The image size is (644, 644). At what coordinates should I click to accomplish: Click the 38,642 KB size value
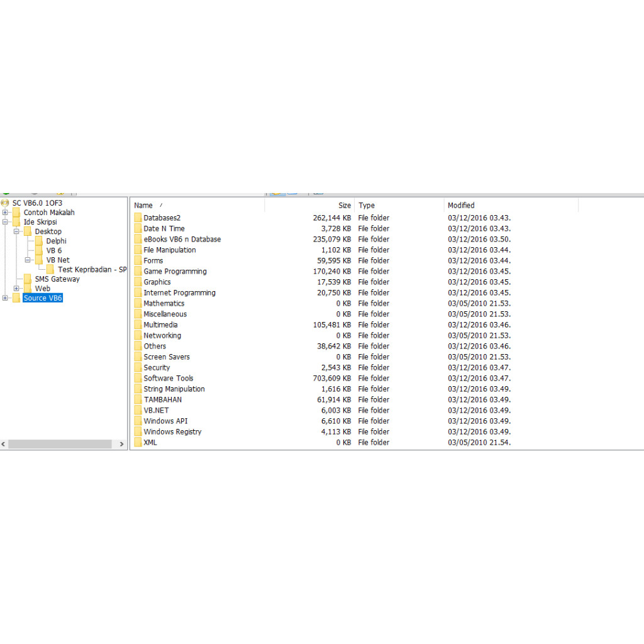pyautogui.click(x=334, y=346)
